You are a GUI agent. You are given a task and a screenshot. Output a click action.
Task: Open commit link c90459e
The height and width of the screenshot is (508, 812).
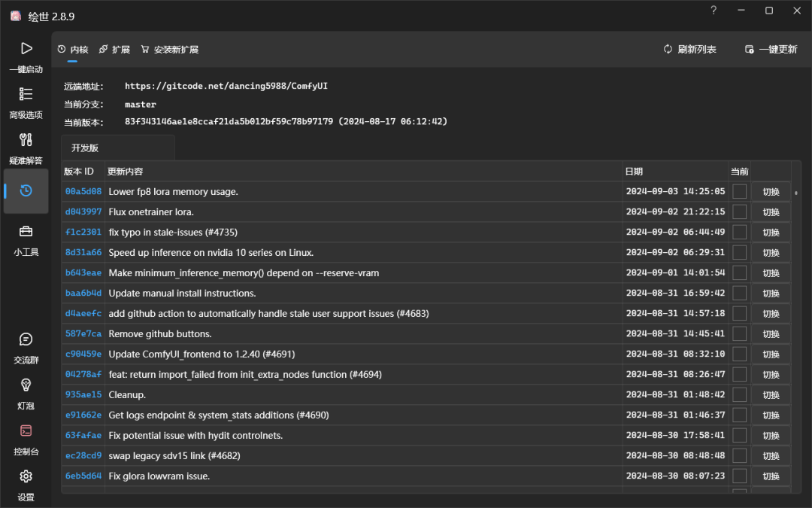click(83, 354)
